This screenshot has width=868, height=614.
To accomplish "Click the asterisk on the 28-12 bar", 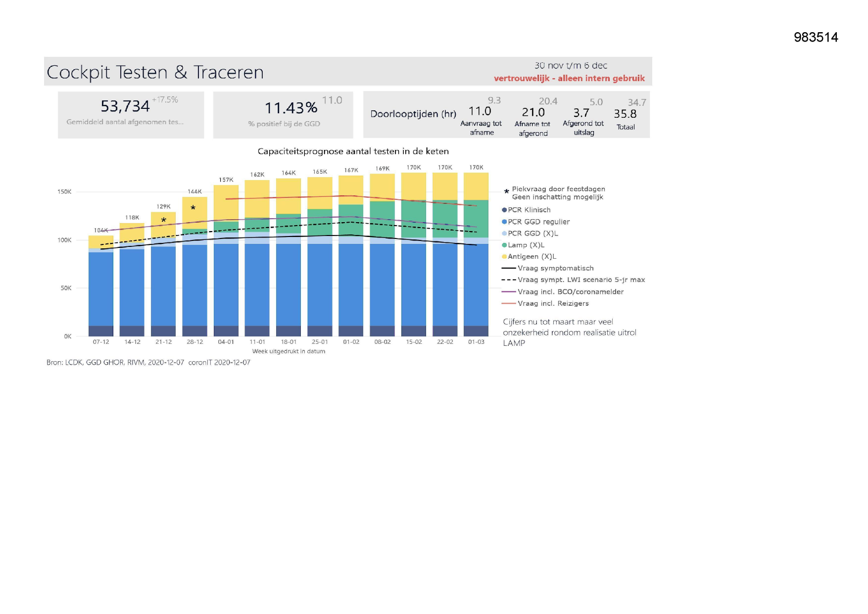I will 193,208.
